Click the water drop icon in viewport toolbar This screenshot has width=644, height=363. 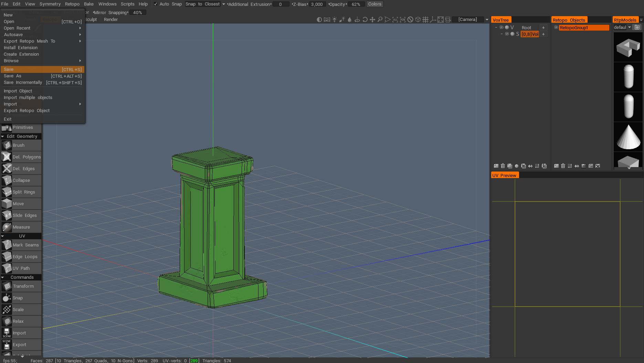(x=350, y=20)
